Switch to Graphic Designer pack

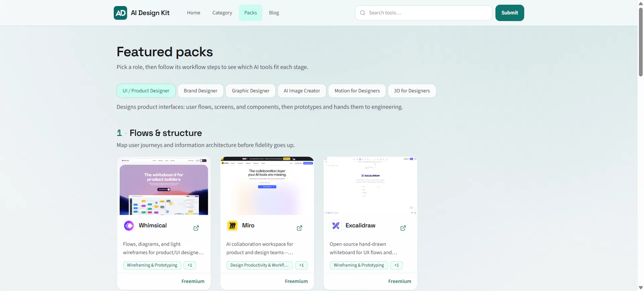pos(251,91)
